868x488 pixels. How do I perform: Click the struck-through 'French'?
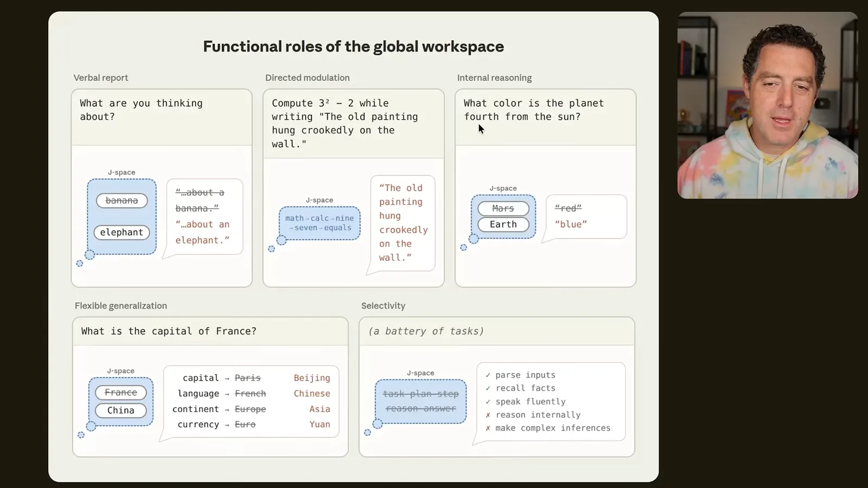pyautogui.click(x=250, y=394)
